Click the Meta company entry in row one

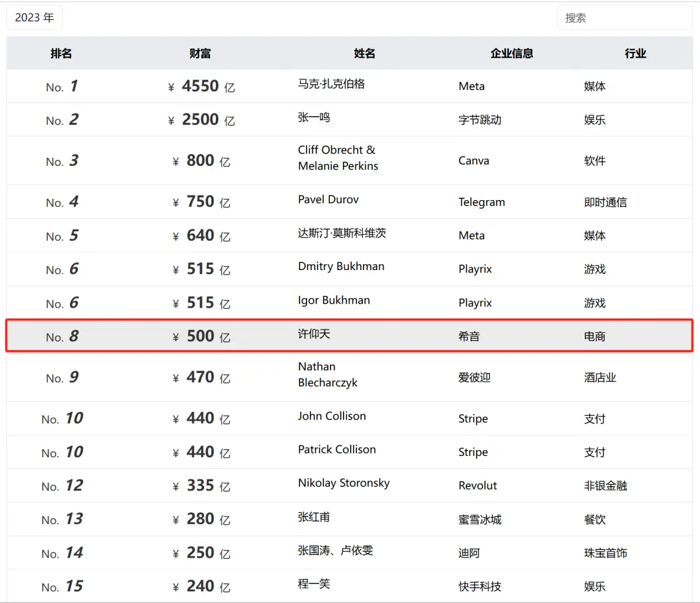pyautogui.click(x=471, y=85)
